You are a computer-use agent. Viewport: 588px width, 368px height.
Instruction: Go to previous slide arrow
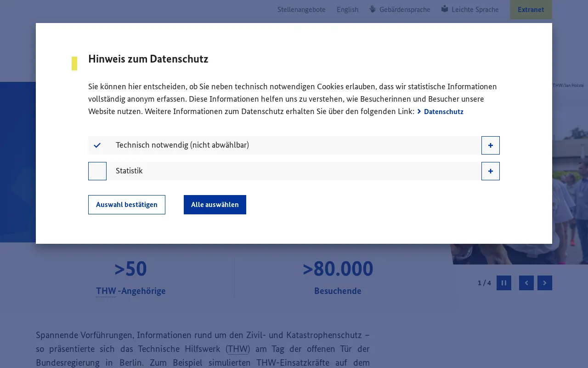pos(526,283)
